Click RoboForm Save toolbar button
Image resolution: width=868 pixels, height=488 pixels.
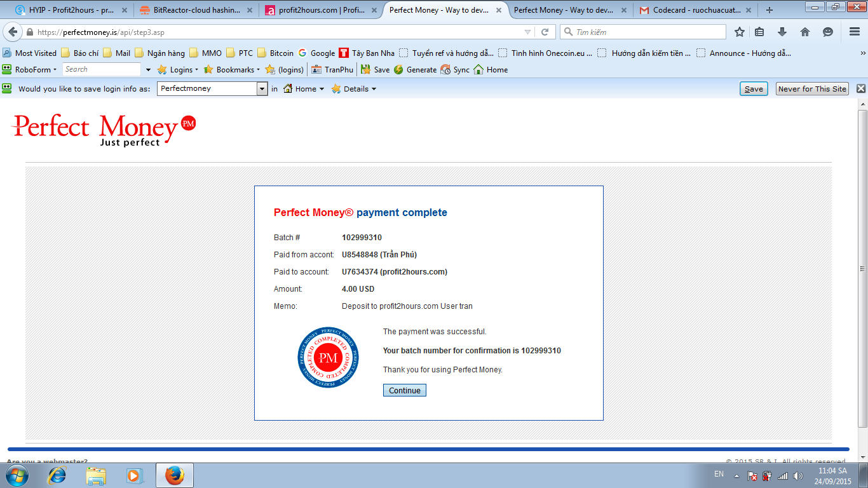375,70
